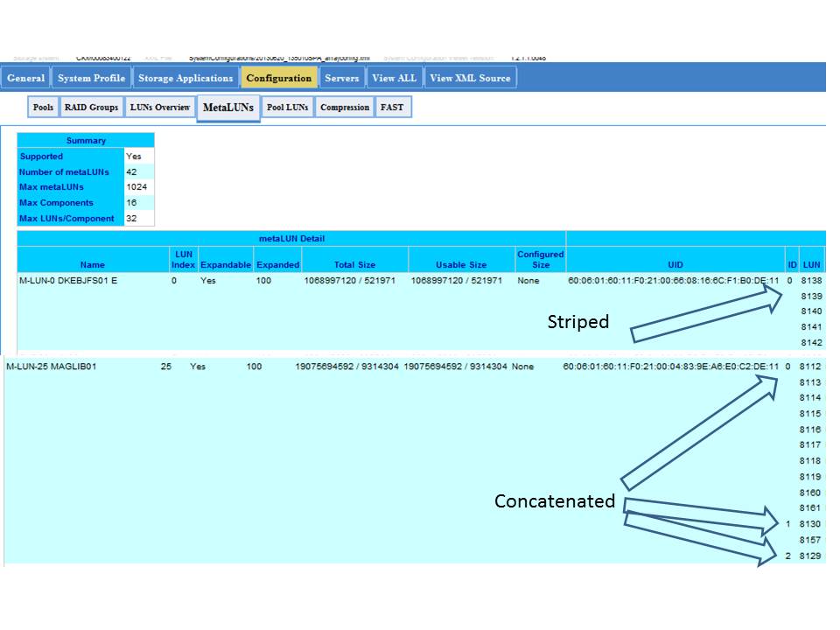
Task: Select LUN number 8113
Action: 810,382
